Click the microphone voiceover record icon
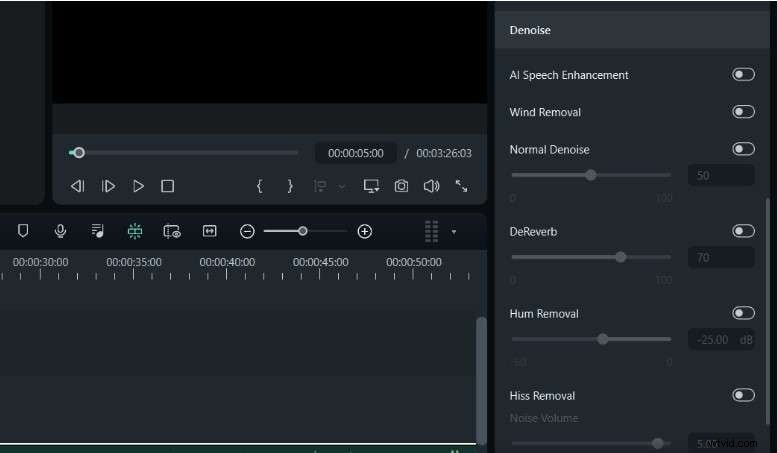The width and height of the screenshot is (777, 453). point(60,231)
